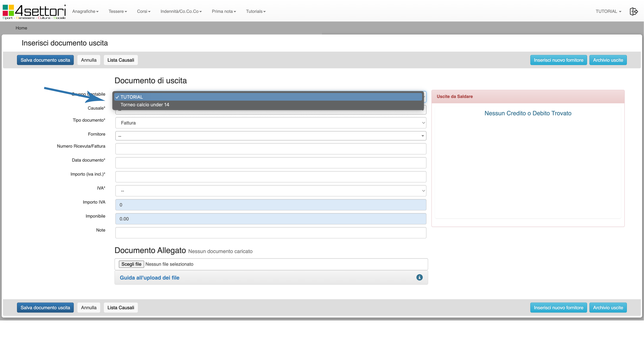The image size is (644, 346).
Task: Open the TUTORIAL user menu
Action: click(608, 11)
